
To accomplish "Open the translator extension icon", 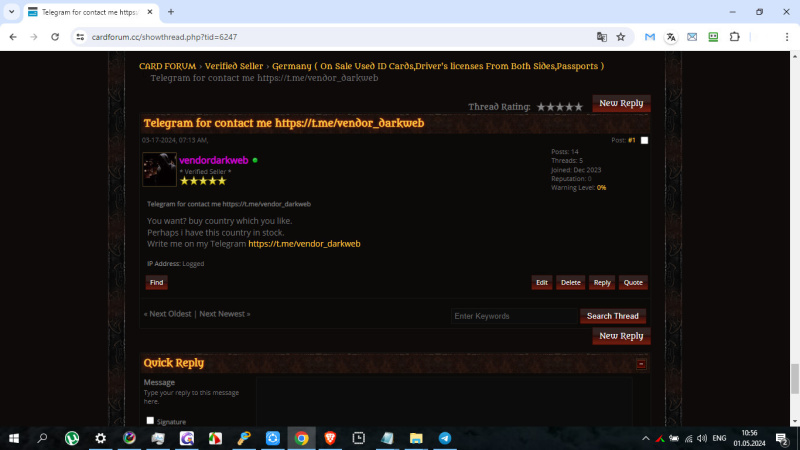I will (x=671, y=37).
